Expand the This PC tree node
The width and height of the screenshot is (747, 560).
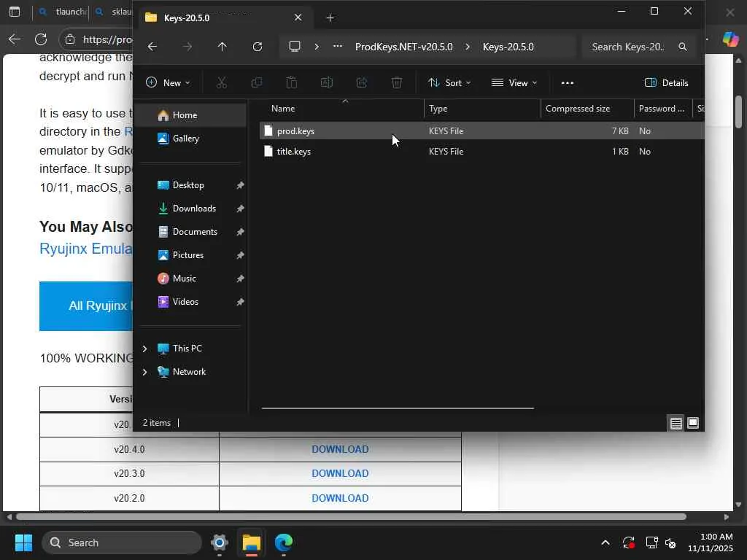pyautogui.click(x=145, y=349)
